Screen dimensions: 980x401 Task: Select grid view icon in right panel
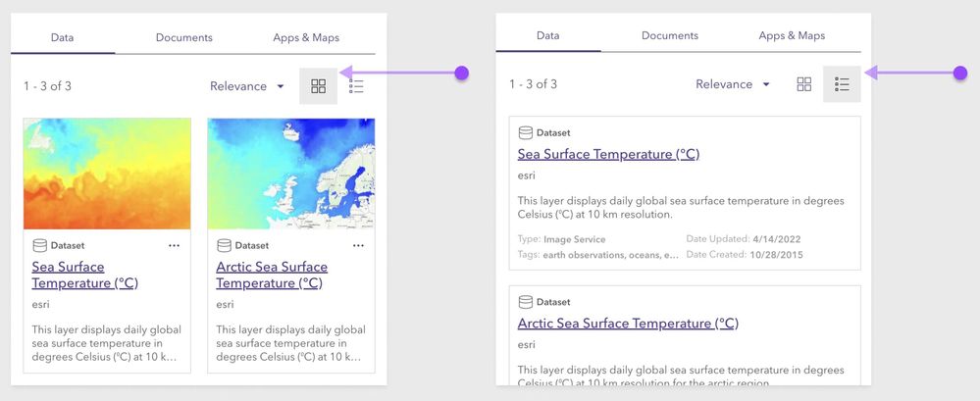(803, 84)
